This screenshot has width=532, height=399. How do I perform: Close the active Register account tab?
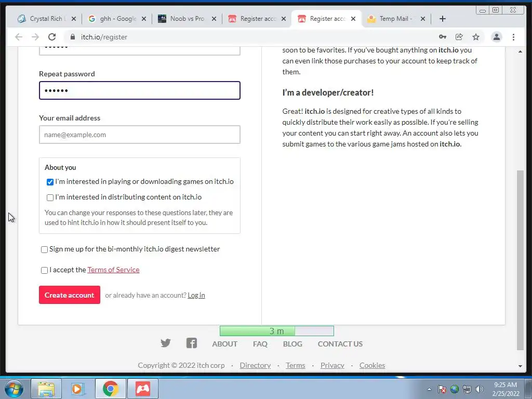(x=353, y=19)
